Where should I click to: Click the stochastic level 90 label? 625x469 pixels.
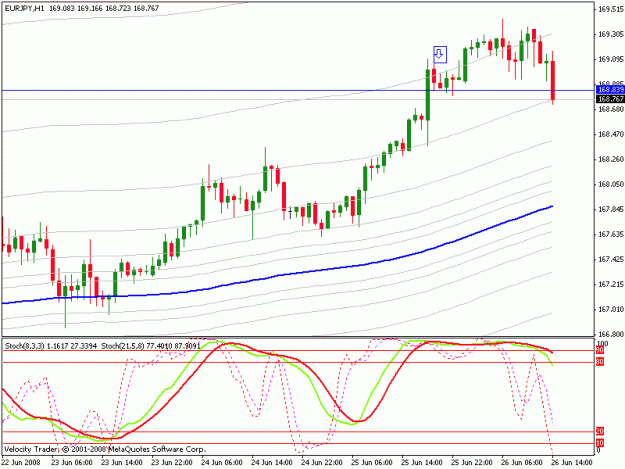click(599, 350)
